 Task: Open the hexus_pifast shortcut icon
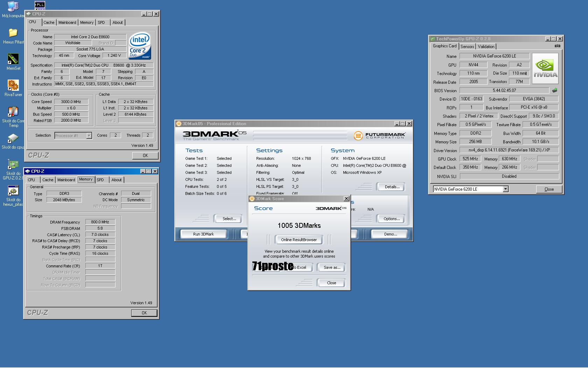tap(13, 191)
